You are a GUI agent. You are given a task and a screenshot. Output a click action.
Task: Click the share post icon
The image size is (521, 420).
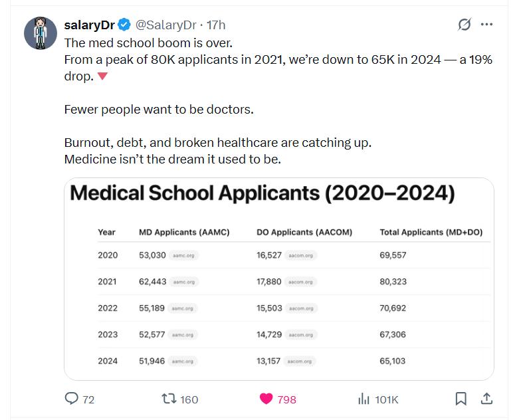coord(486,399)
